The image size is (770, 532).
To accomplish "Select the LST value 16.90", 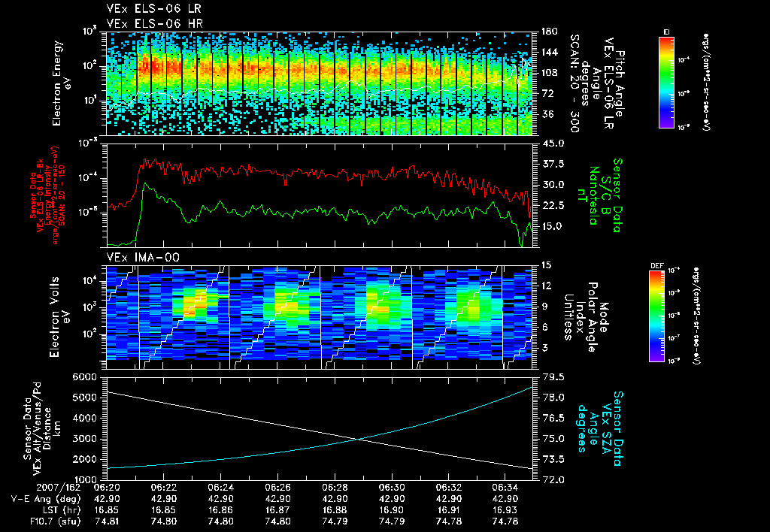I will (391, 510).
